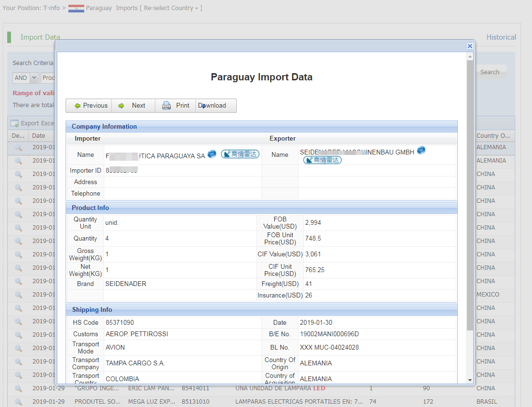Image resolution: width=532 pixels, height=407 pixels.
Task: Click the Export Excel icon
Action: coord(15,123)
